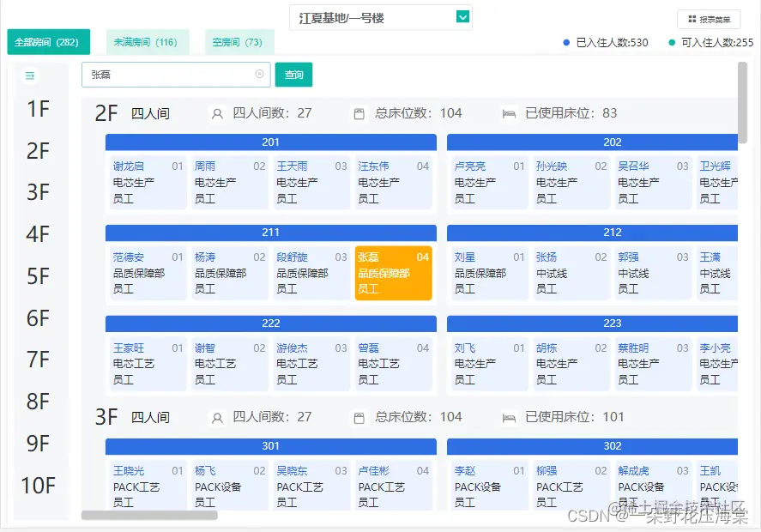The width and height of the screenshot is (761, 532).
Task: Select floor 5F in sidebar
Action: [x=39, y=276]
